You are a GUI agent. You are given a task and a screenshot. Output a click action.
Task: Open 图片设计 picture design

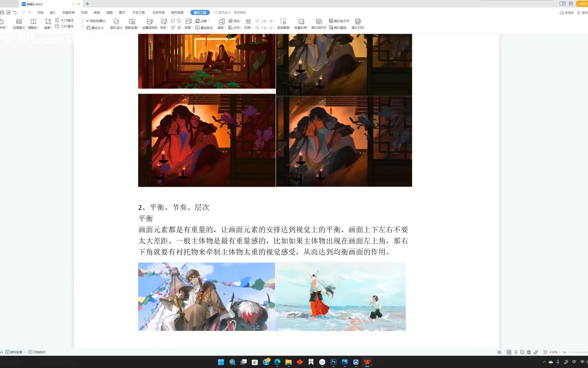(x=116, y=24)
